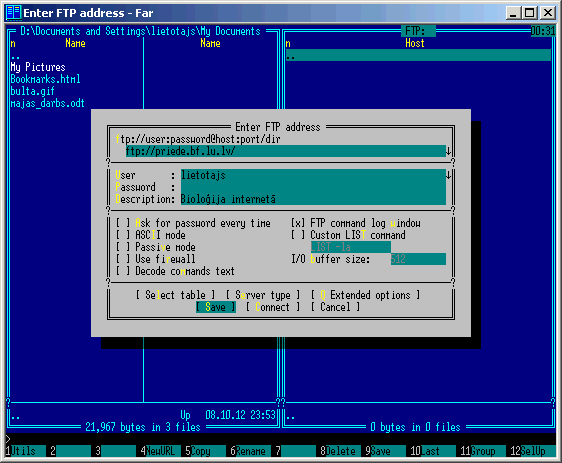
Task: Click the Save button in dialog
Action: [x=216, y=307]
